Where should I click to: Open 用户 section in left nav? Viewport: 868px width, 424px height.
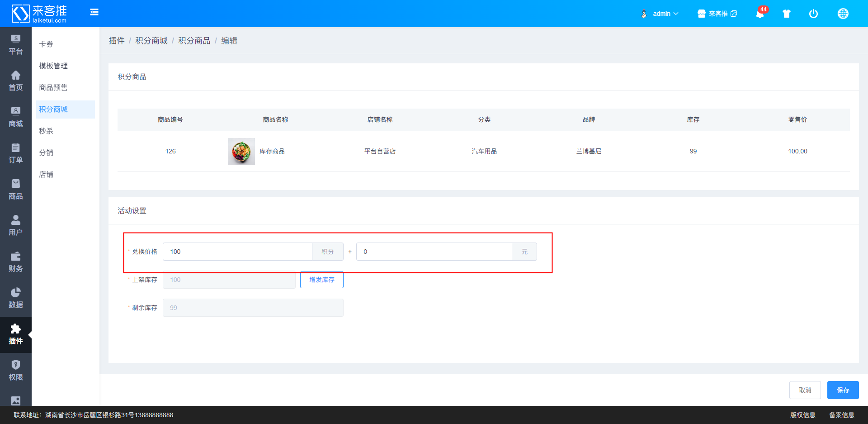(x=16, y=226)
